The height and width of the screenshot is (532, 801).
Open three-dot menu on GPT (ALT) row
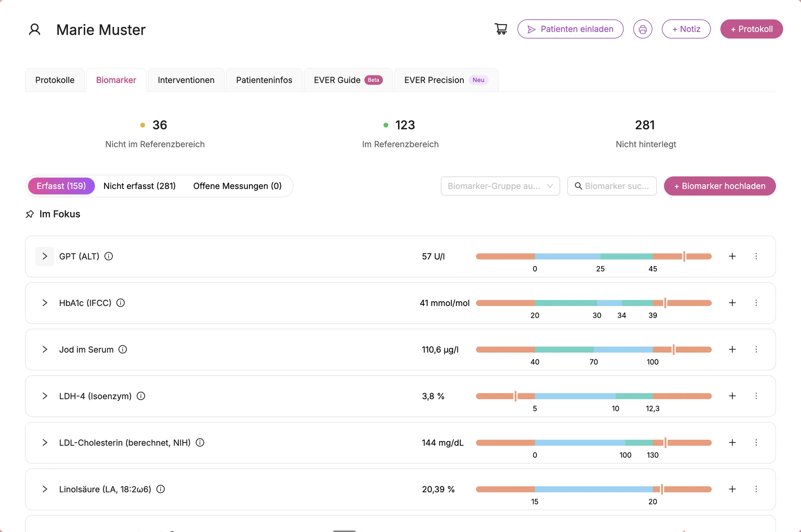tap(756, 256)
